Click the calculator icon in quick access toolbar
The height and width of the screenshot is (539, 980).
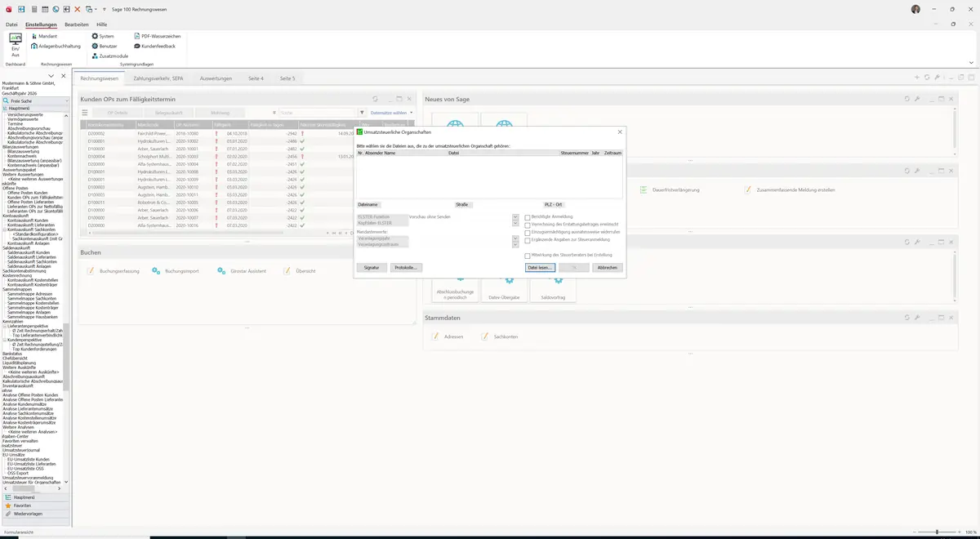pyautogui.click(x=33, y=9)
